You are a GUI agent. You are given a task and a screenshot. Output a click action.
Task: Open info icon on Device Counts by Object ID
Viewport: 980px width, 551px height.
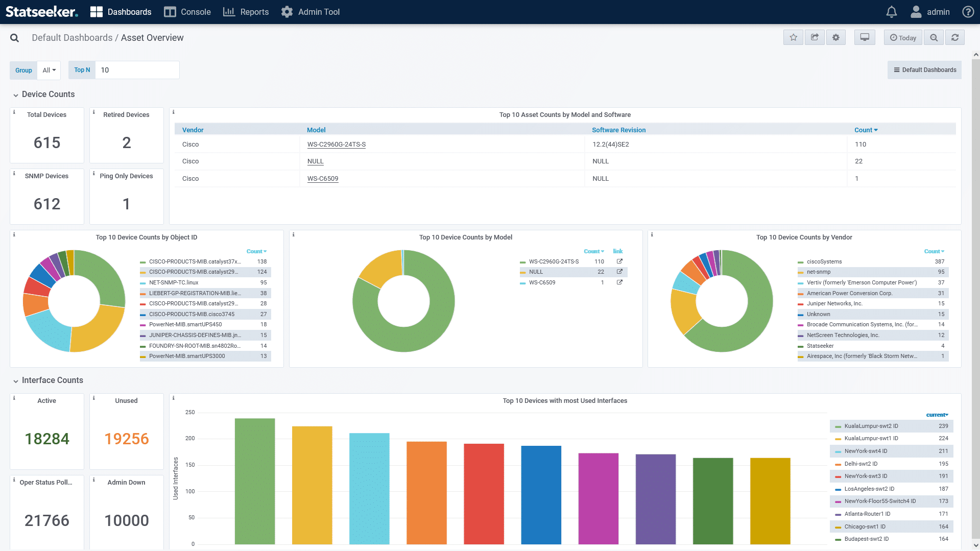[x=14, y=234]
